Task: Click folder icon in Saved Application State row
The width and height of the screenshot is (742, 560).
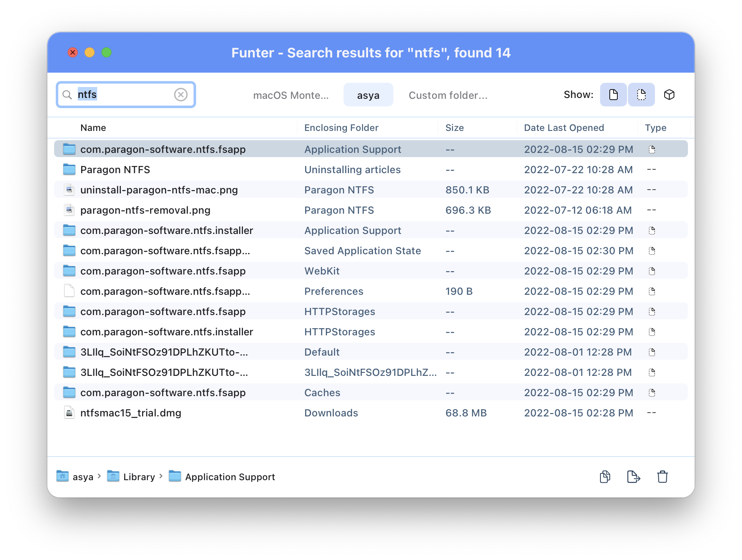Action: (69, 251)
